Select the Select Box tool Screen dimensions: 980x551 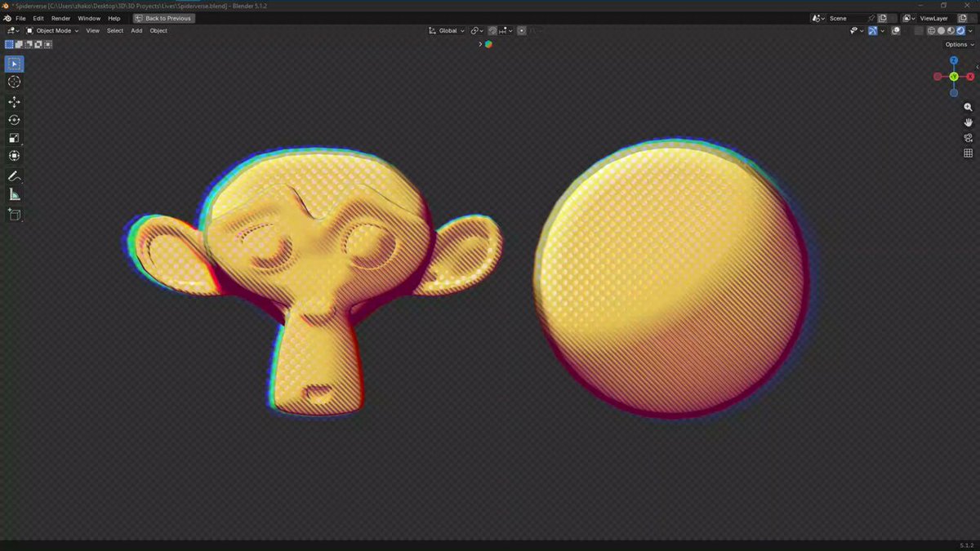(14, 64)
